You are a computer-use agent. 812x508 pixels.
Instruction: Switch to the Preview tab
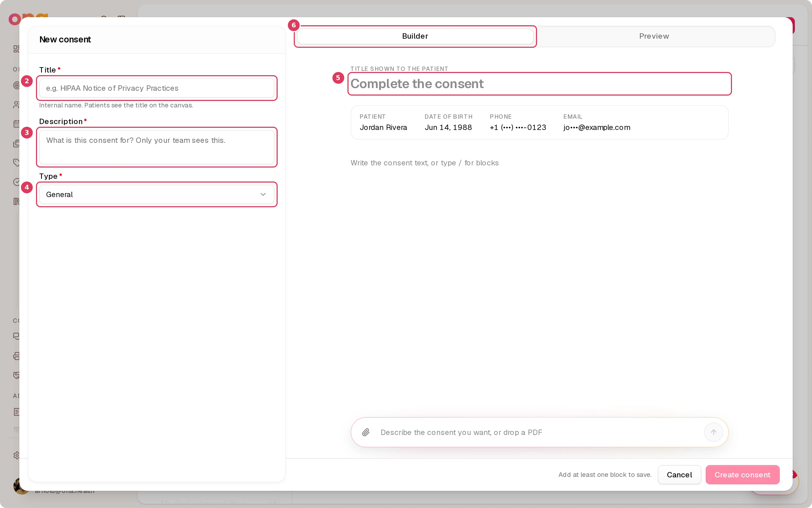point(654,36)
